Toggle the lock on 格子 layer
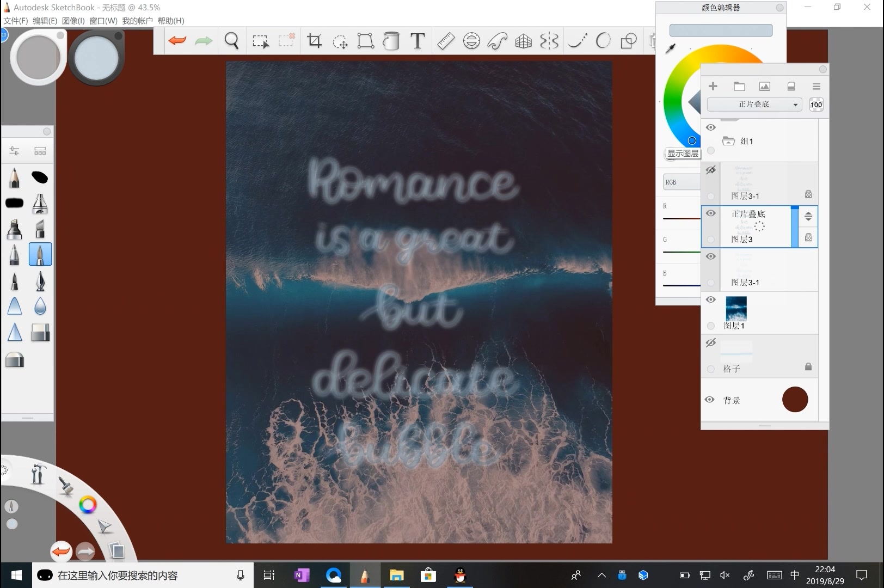Viewport: 884px width, 588px height. pyautogui.click(x=808, y=366)
